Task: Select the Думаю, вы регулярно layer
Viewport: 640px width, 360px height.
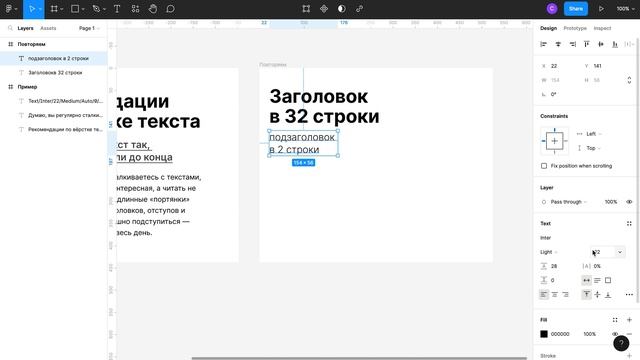Action: tap(53, 115)
